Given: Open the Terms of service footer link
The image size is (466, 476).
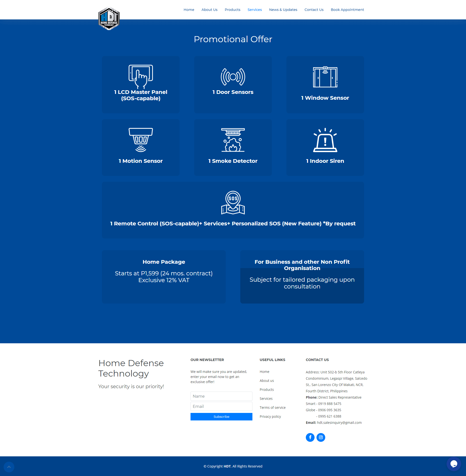Looking at the screenshot, I should point(272,408).
